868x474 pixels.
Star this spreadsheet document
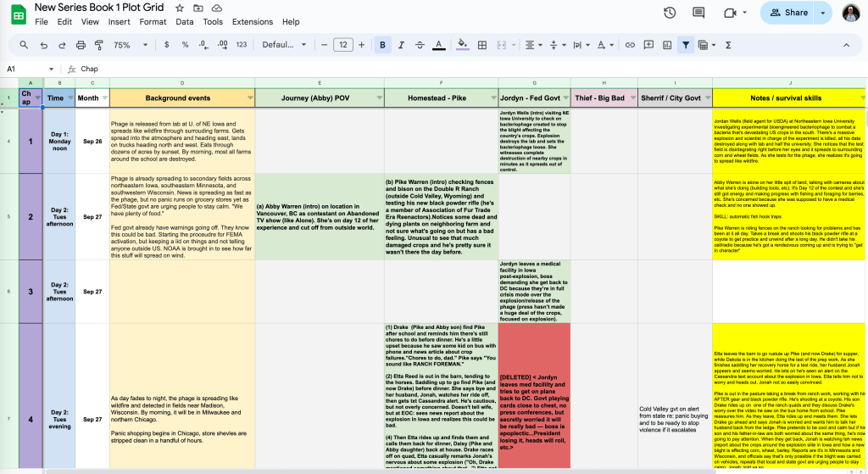click(x=180, y=8)
